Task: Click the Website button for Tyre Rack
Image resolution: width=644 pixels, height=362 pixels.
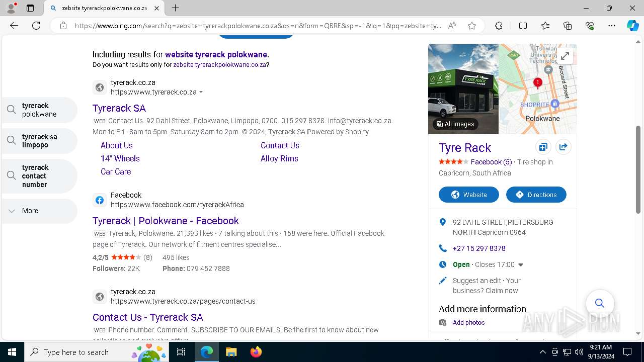Action: click(x=469, y=195)
